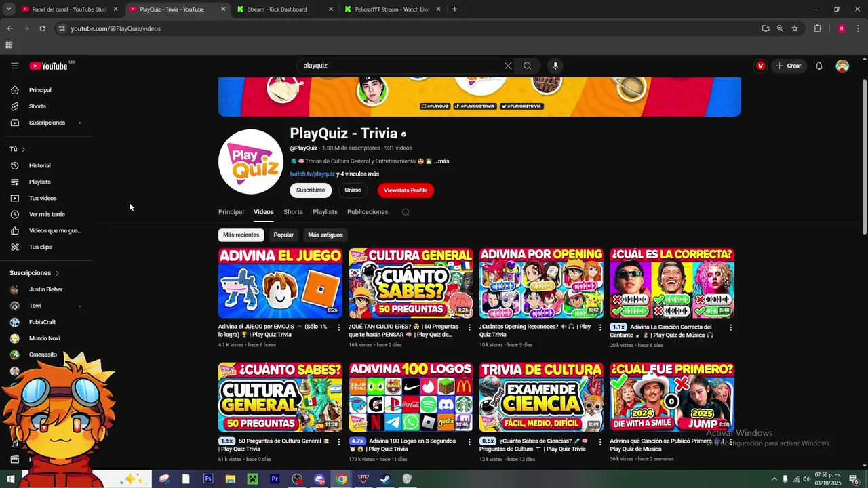868x488 pixels.
Task: Click the red V extension icon beside Crear
Action: (x=761, y=66)
